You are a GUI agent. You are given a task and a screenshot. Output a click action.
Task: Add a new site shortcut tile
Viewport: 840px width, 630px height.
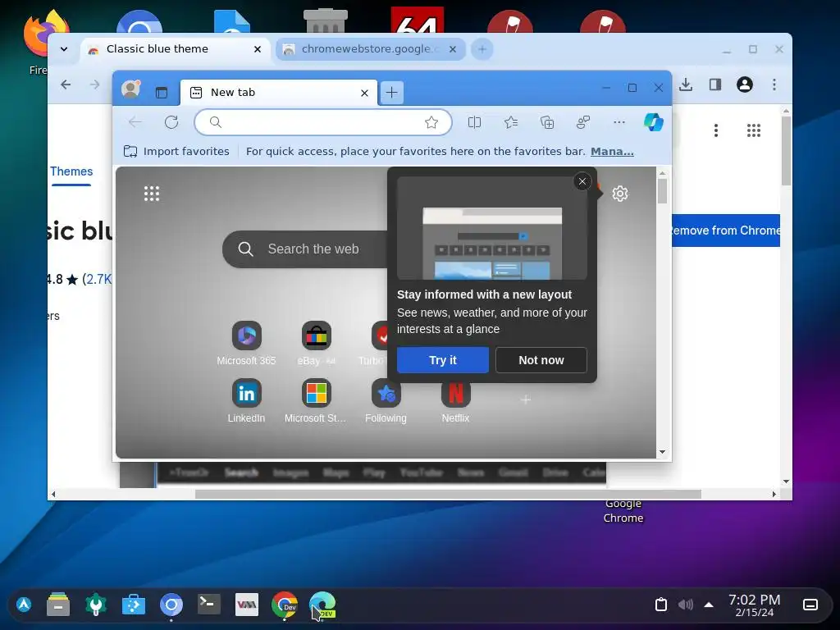click(x=526, y=399)
